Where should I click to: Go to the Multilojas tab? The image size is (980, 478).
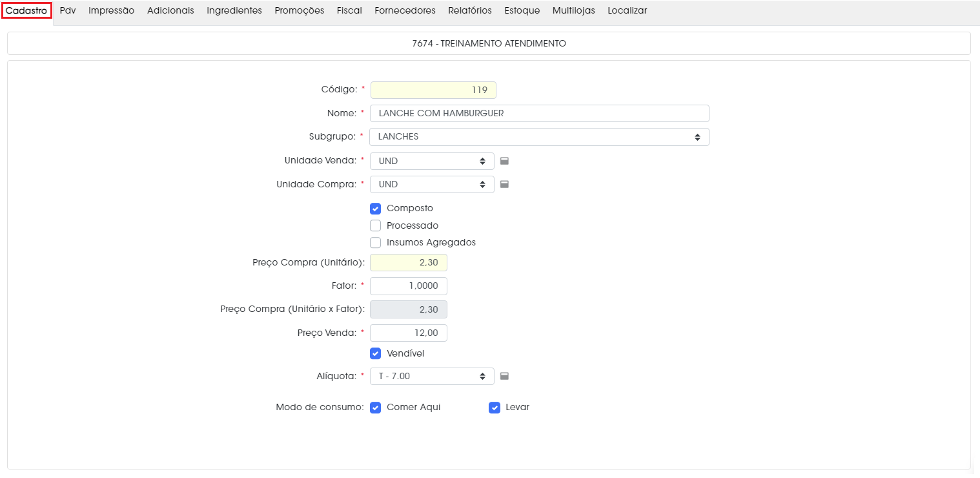click(x=574, y=10)
